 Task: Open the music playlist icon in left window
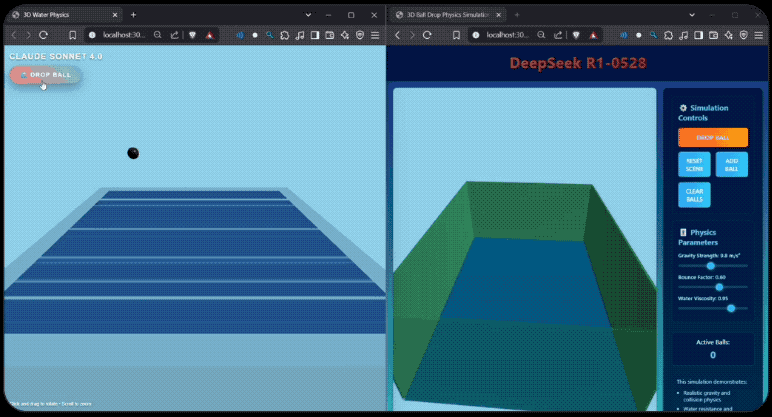pos(300,35)
